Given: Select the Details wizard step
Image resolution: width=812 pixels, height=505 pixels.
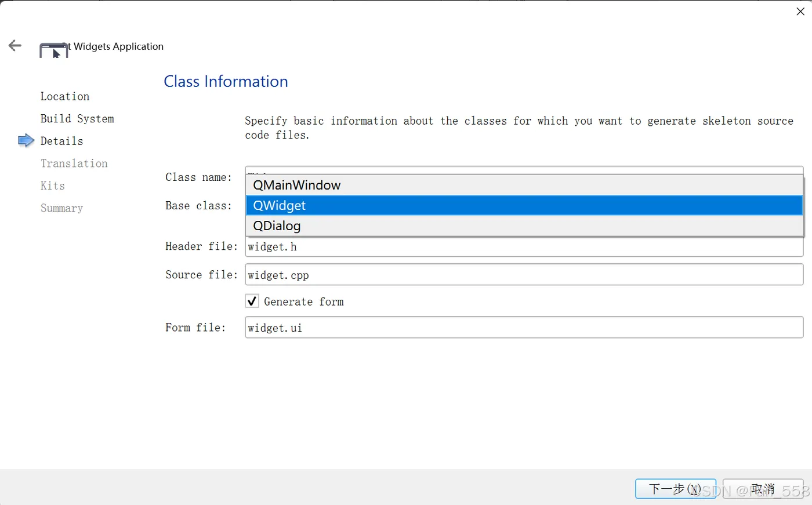Looking at the screenshot, I should [x=61, y=141].
